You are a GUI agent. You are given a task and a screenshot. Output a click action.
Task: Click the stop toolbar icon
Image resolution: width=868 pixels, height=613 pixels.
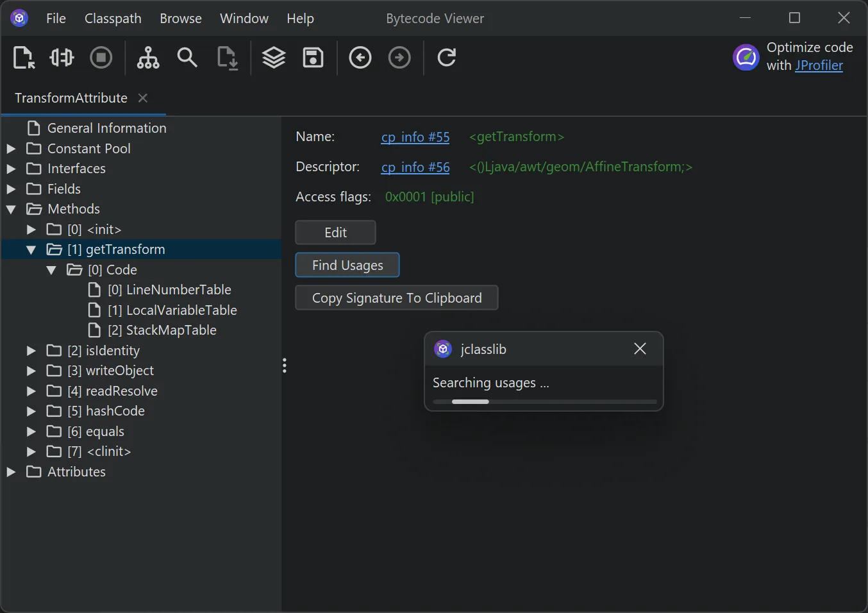pos(101,58)
